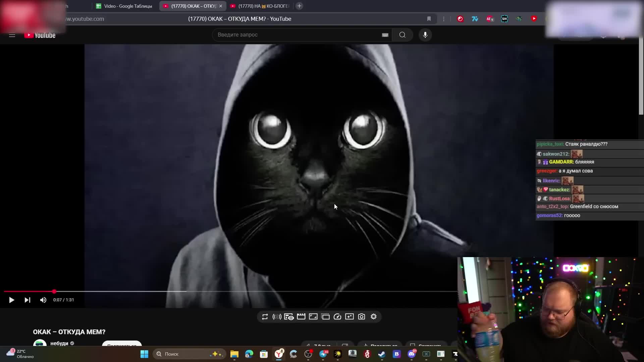Open the video filters sparkle icon
The image size is (644, 362).
[350, 317]
